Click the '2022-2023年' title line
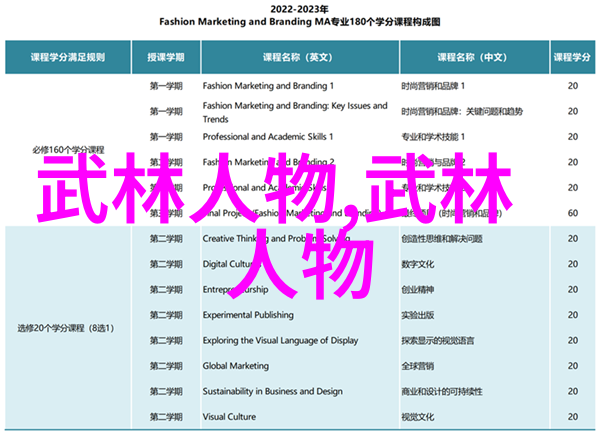 300,9
